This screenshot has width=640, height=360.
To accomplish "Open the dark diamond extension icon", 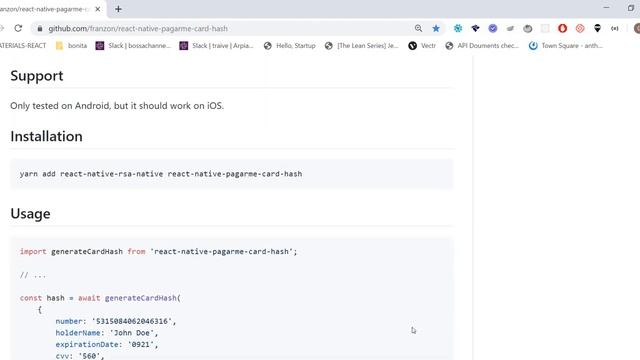I will click(475, 28).
